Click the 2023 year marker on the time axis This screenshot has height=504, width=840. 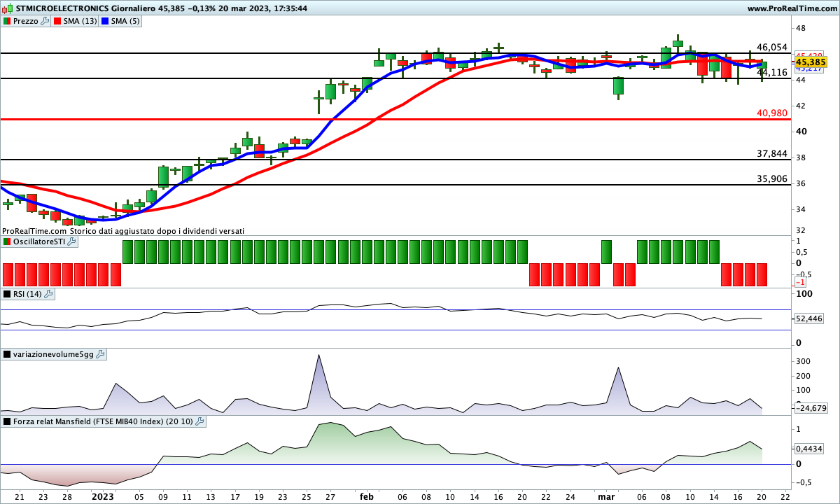103,496
